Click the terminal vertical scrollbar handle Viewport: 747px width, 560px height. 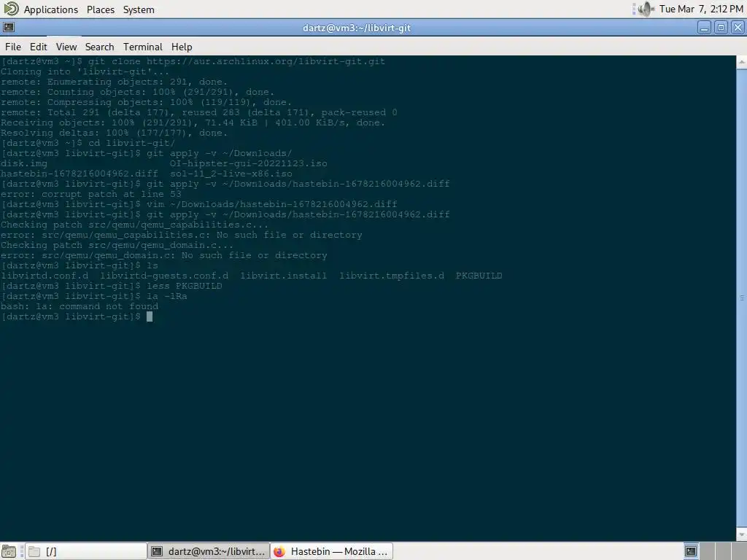point(742,298)
